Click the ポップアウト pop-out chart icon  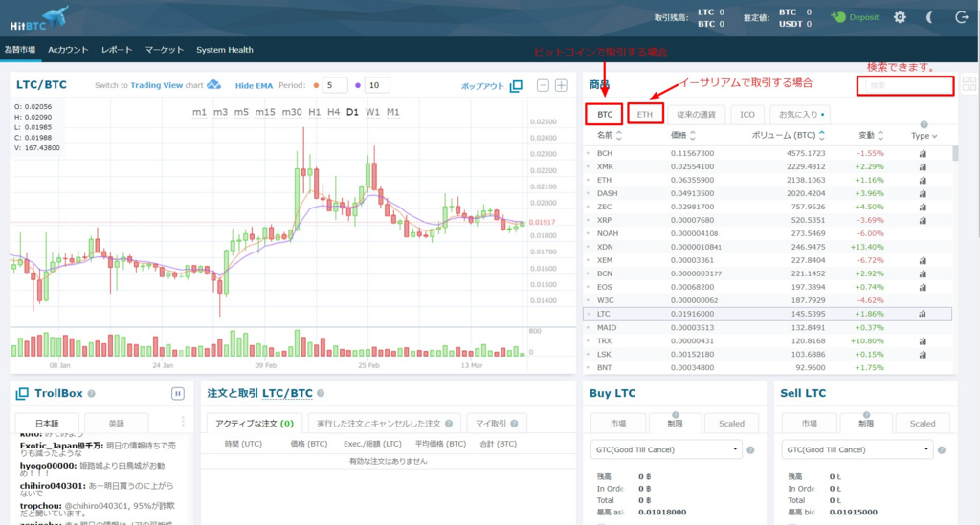click(516, 86)
